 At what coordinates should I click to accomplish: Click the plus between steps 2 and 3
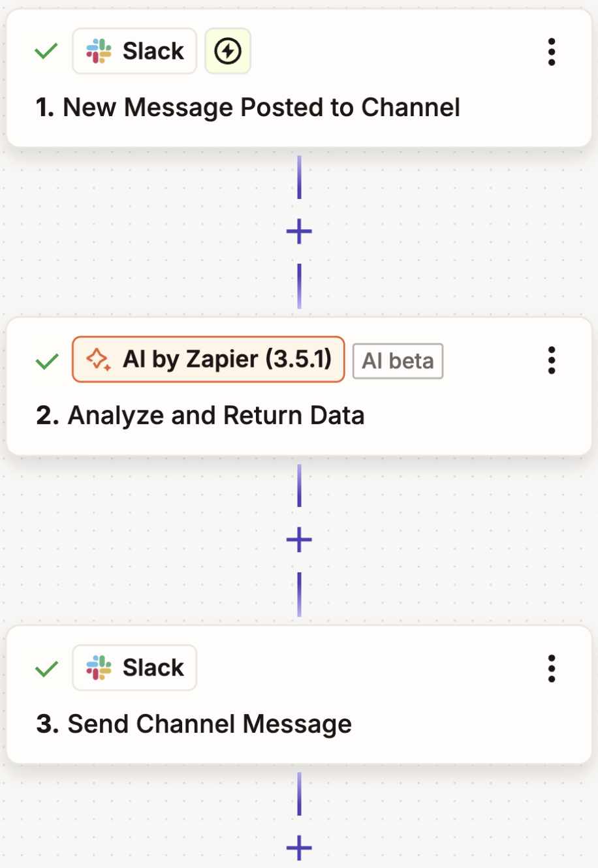point(298,539)
